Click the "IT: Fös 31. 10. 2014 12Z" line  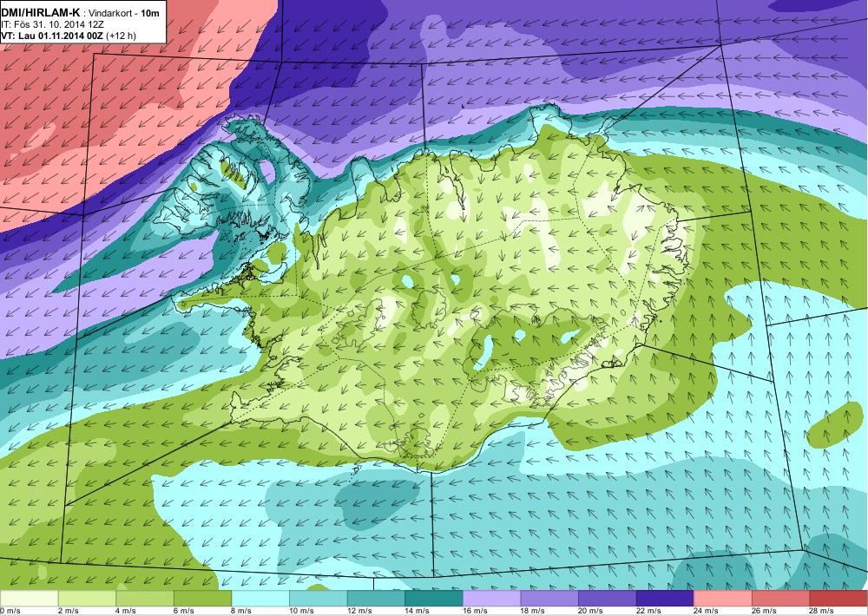(x=52, y=24)
